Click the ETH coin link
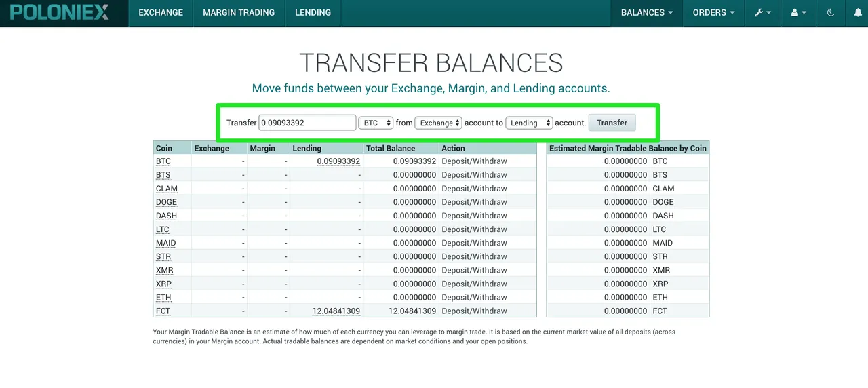 pyautogui.click(x=163, y=297)
